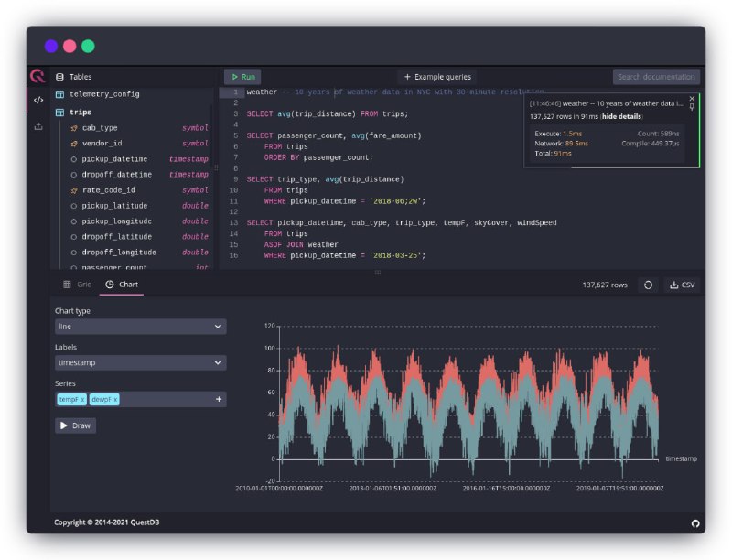Click pickup_latitude column circle icon

(74, 206)
